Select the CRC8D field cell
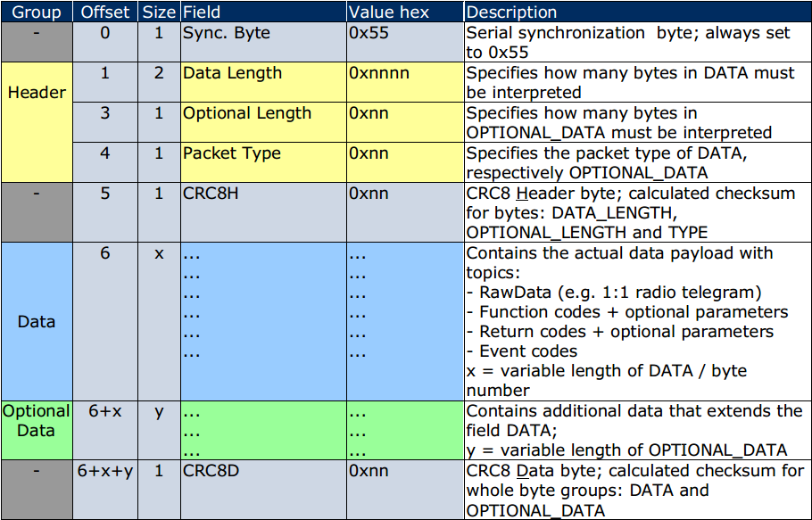This screenshot has height=520, width=812. pyautogui.click(x=211, y=471)
